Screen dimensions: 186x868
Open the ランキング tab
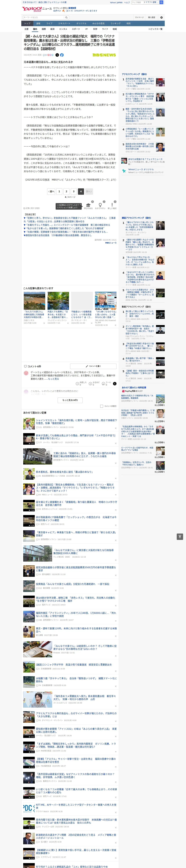pyautogui.click(x=115, y=24)
